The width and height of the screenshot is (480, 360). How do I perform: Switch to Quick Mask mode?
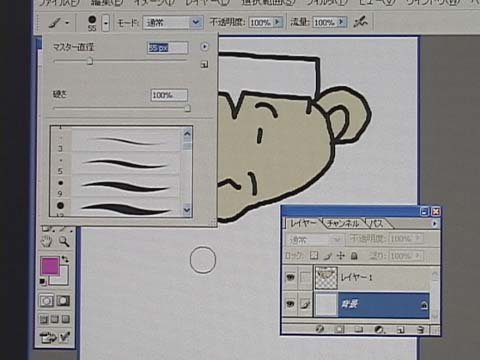(x=63, y=301)
